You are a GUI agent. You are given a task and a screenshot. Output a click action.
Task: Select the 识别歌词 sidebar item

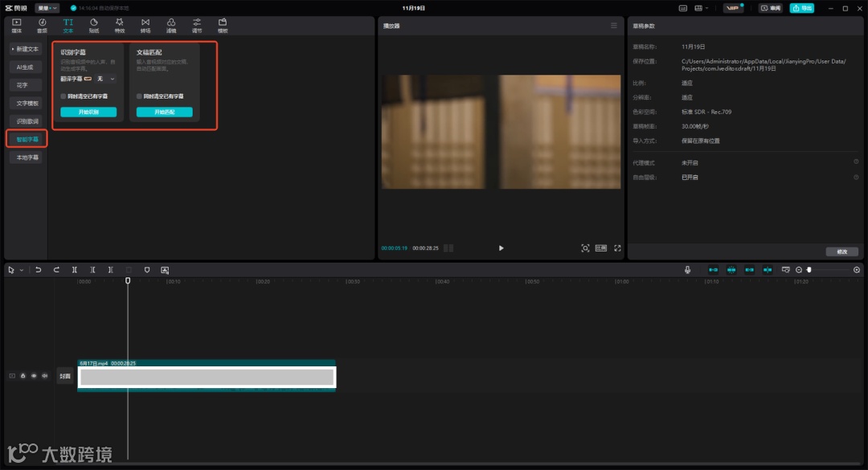[26, 121]
